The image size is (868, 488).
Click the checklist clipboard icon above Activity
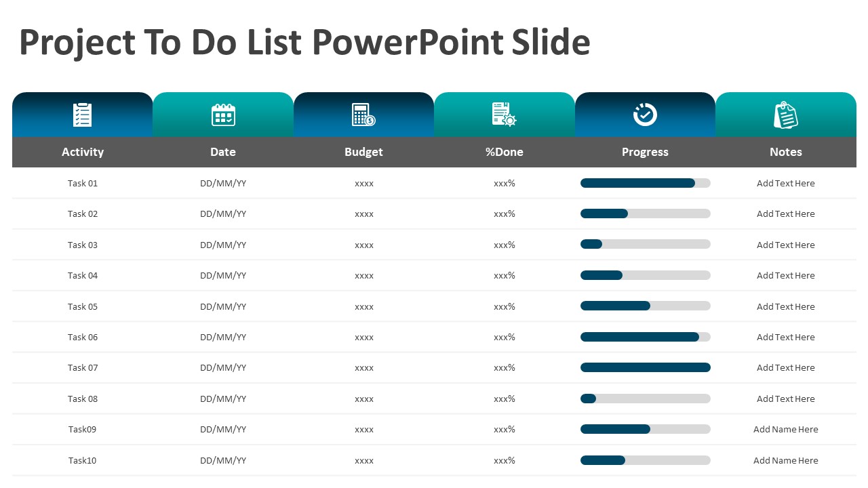[82, 115]
